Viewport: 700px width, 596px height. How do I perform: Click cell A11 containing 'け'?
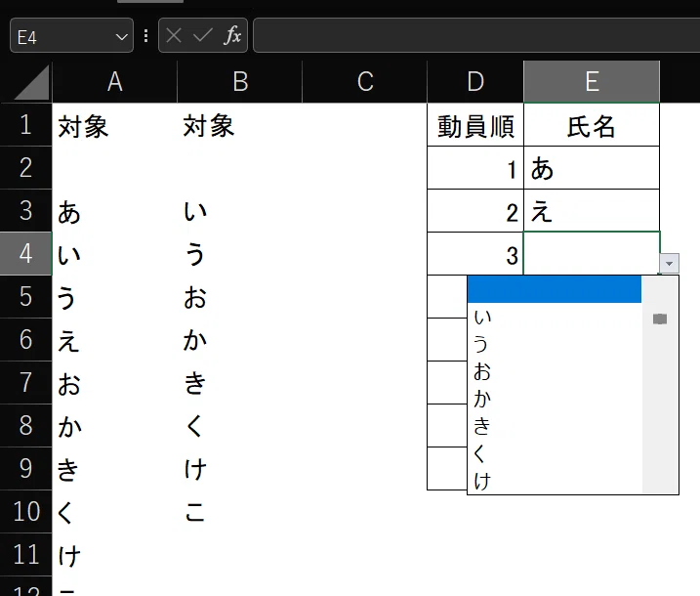pyautogui.click(x=115, y=554)
